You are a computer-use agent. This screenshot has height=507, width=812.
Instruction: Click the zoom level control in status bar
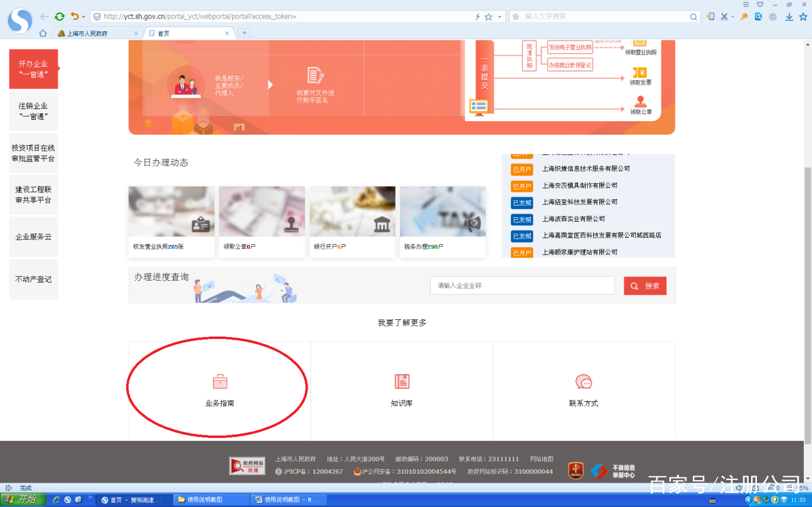coord(801,487)
